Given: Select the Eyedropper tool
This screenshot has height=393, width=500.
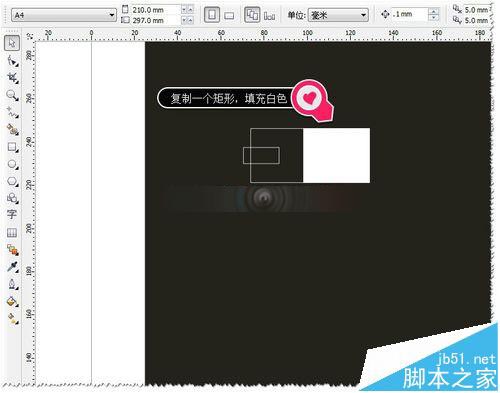Looking at the screenshot, I should tap(12, 267).
